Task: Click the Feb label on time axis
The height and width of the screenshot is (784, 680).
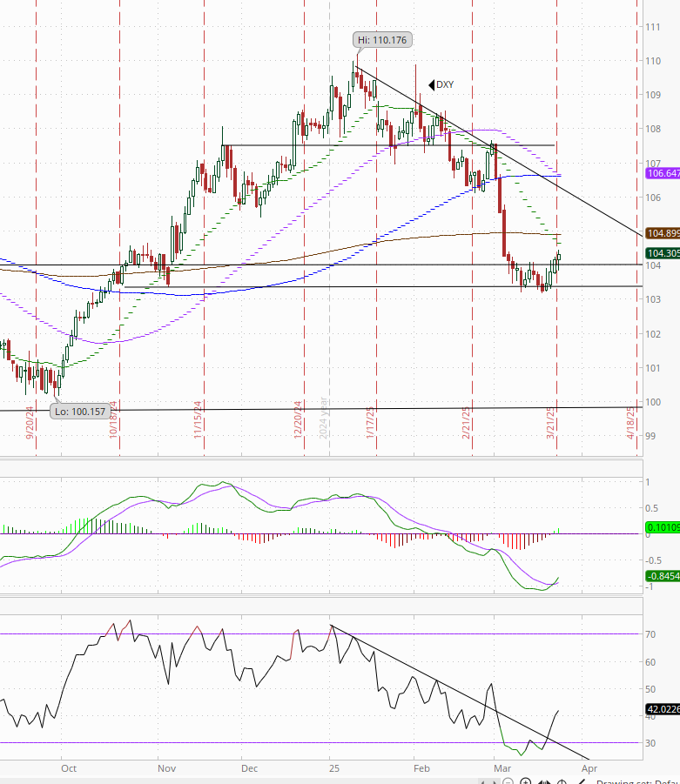Action: pos(421,768)
